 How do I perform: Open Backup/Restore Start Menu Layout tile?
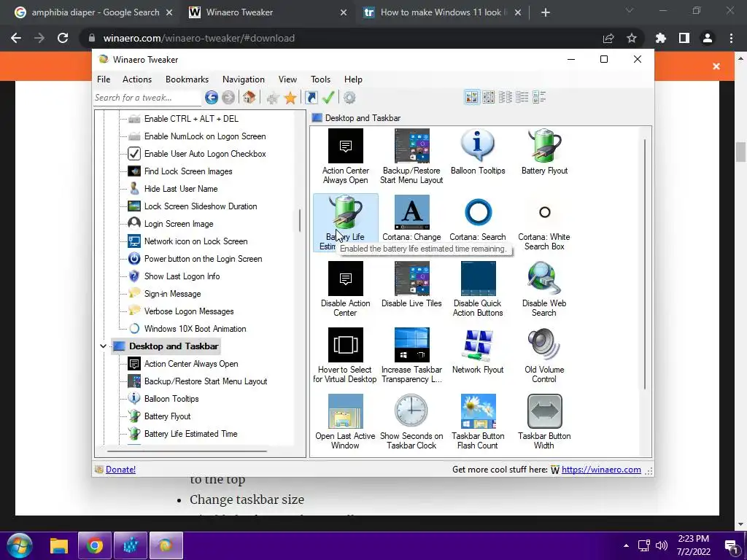pyautogui.click(x=411, y=157)
